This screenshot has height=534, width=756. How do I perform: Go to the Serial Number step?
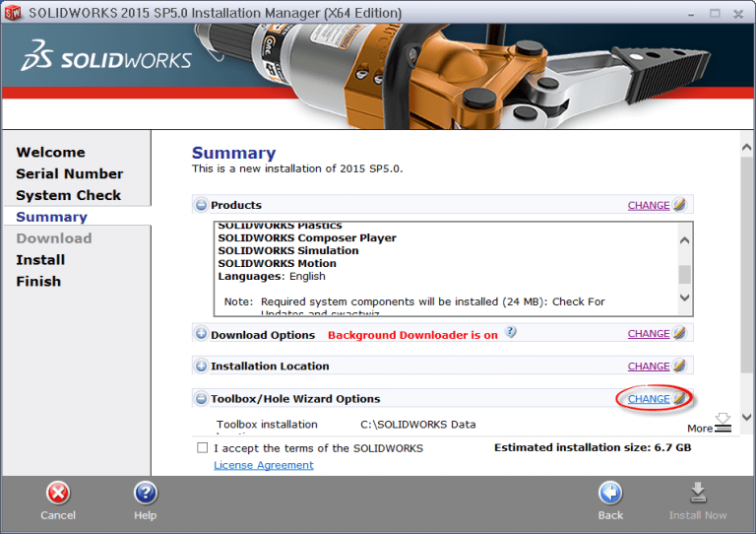click(x=69, y=173)
